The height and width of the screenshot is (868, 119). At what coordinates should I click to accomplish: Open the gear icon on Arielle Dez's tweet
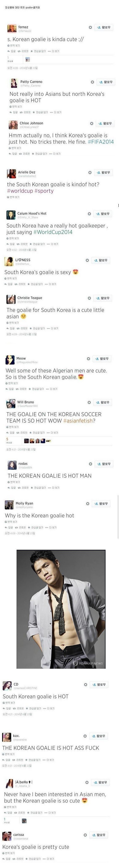pos(90,173)
